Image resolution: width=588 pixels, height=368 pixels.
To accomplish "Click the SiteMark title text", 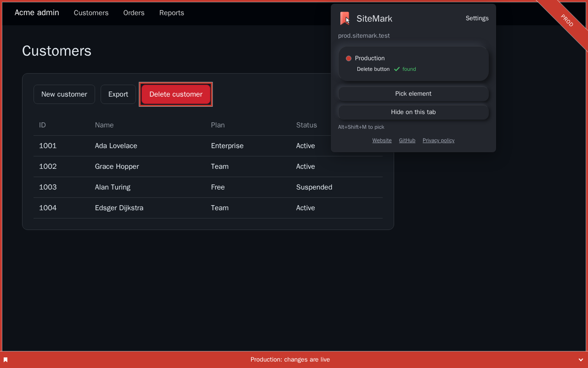I will (x=374, y=18).
